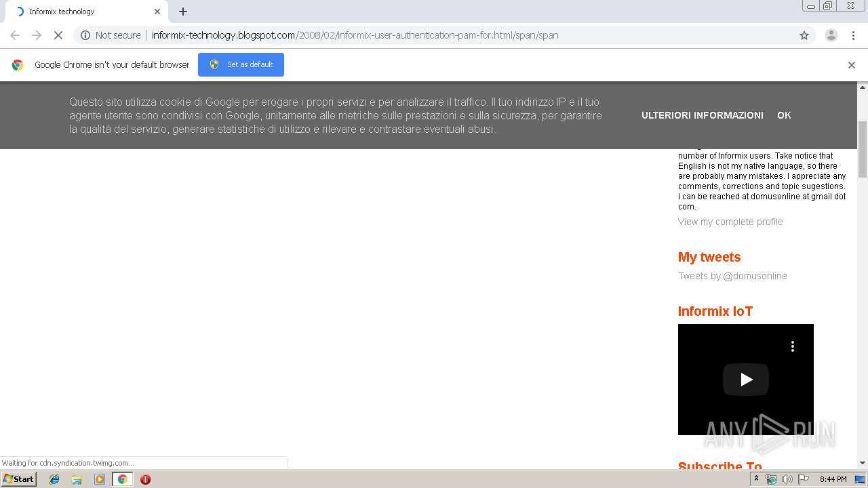Open the Action Center flag icon
Image resolution: width=868 pixels, height=488 pixels.
(804, 479)
